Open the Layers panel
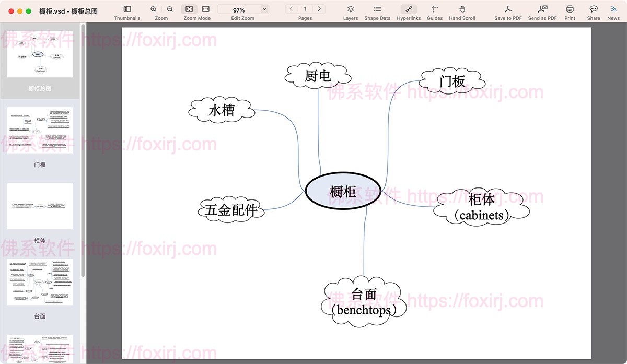This screenshot has height=364, width=627. click(351, 9)
